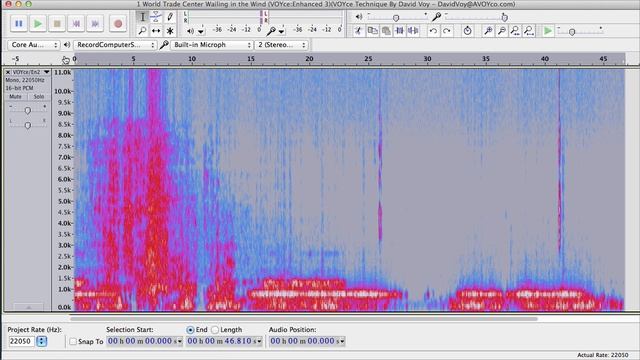Open the Core Audio host dropdown
Image resolution: width=640 pixels, height=360 pixels.
pyautogui.click(x=33, y=45)
